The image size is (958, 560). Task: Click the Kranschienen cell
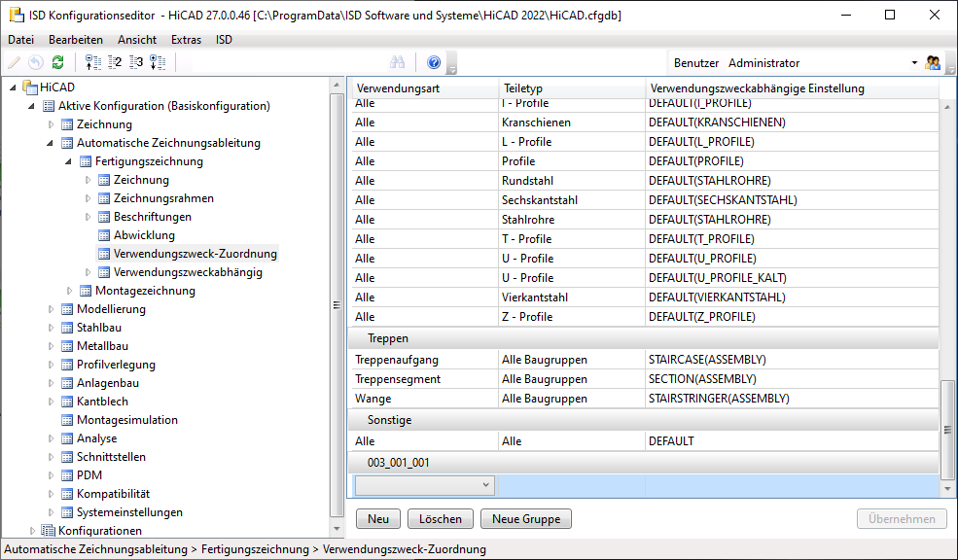coord(572,122)
